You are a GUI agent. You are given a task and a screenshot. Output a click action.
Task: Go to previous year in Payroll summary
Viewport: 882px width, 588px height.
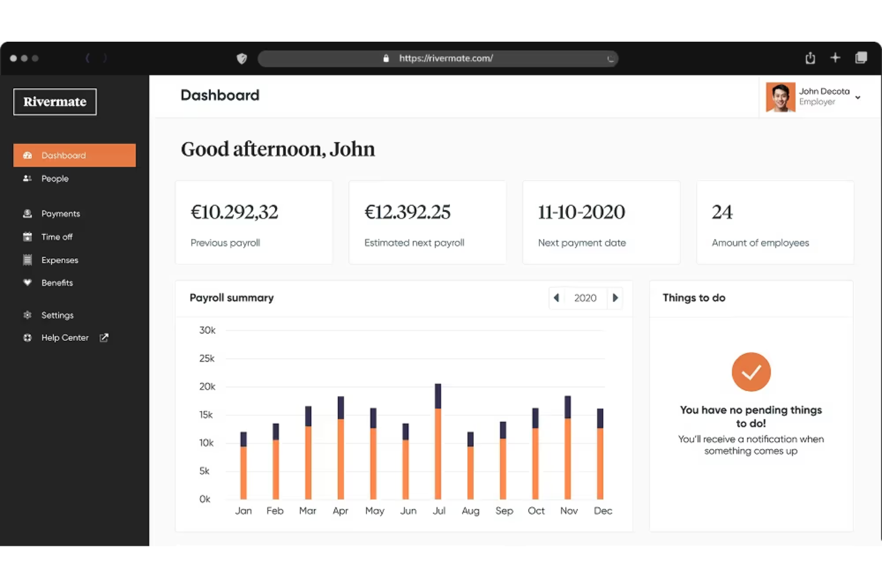click(x=556, y=297)
